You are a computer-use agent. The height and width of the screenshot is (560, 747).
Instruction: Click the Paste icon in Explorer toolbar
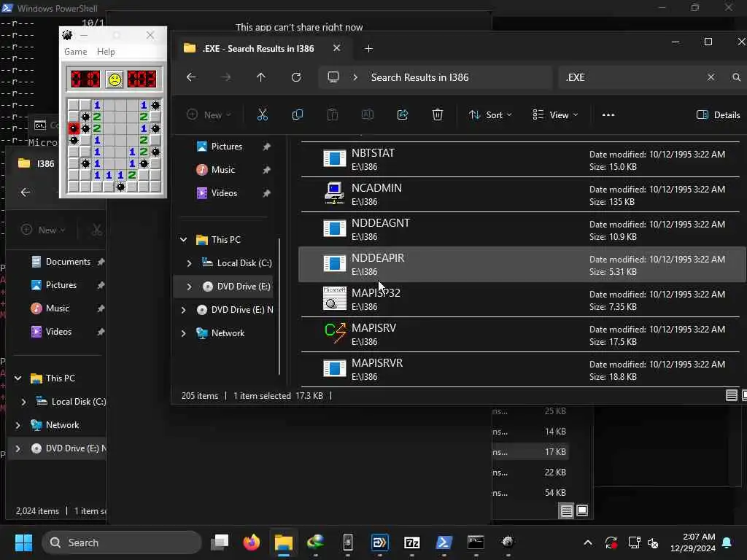(x=333, y=114)
